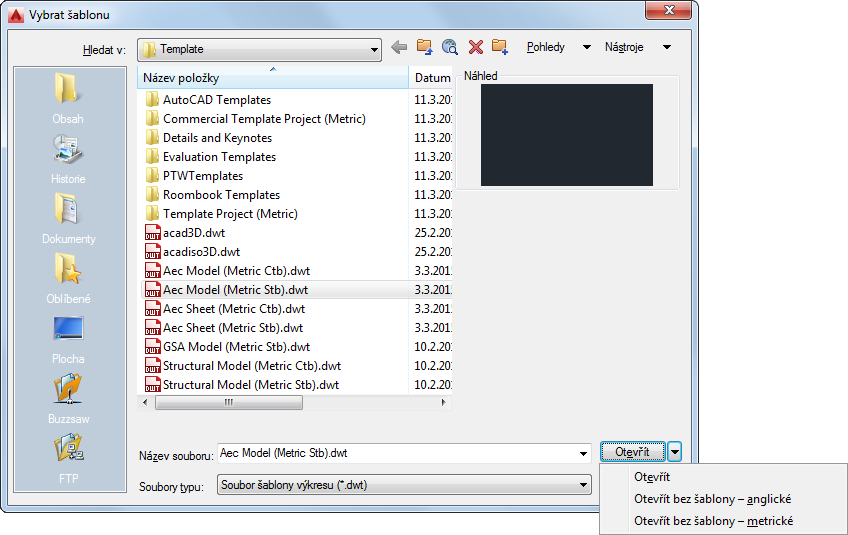Select Structural Model (Metric Stb).dwt file
Image resolution: width=848 pixels, height=535 pixels.
point(242,385)
